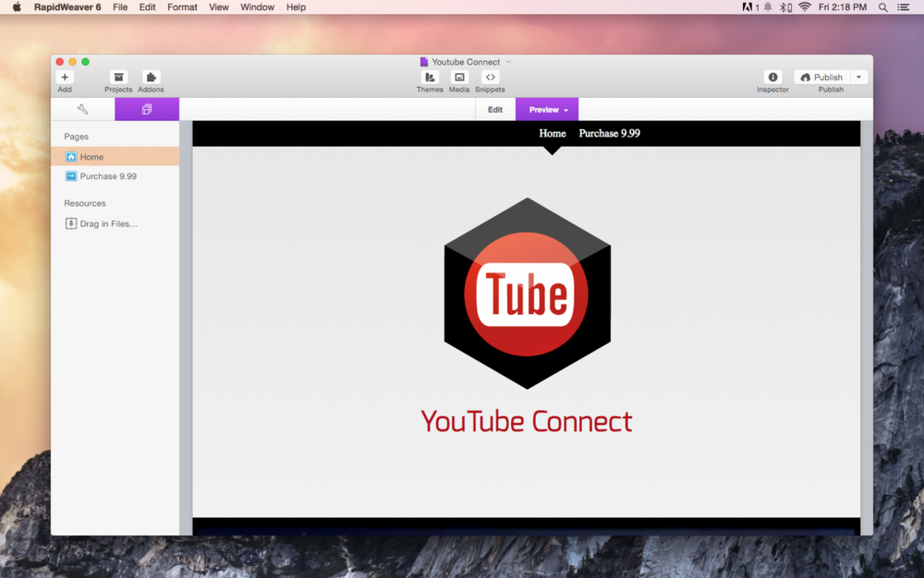The image size is (924, 578).
Task: Open Spotlight search in the menu bar
Action: click(x=882, y=7)
